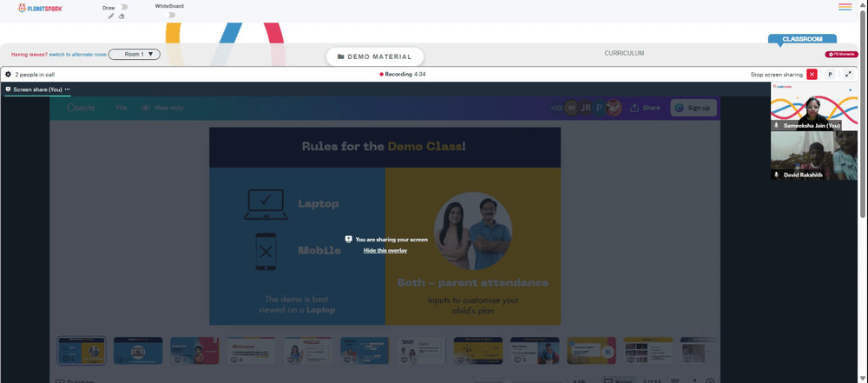Open call settings gear icon

pos(9,75)
